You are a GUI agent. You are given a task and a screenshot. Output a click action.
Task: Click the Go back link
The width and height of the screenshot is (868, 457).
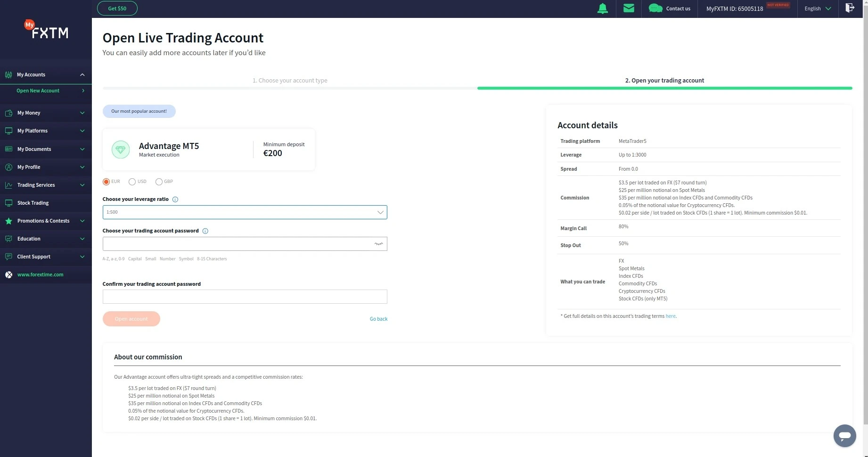click(x=378, y=319)
